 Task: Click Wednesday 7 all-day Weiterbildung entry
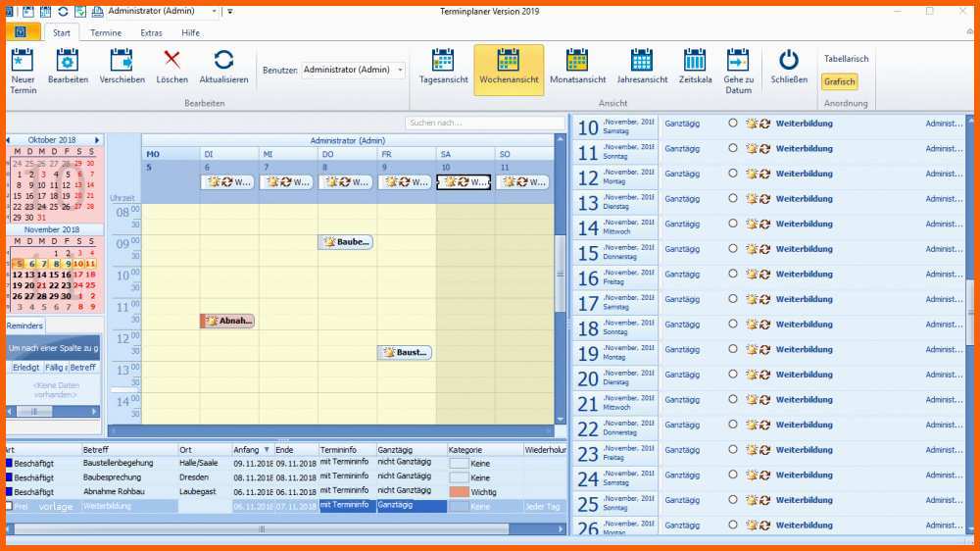pos(286,182)
